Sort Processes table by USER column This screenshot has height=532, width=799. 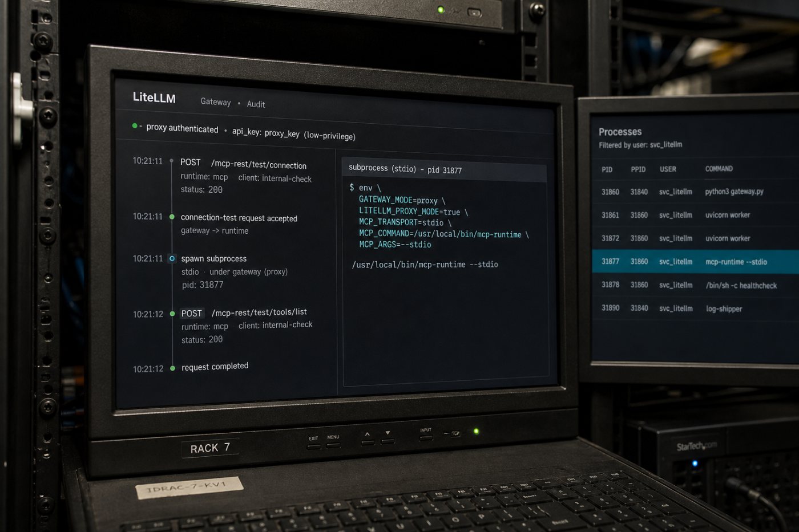click(x=668, y=169)
